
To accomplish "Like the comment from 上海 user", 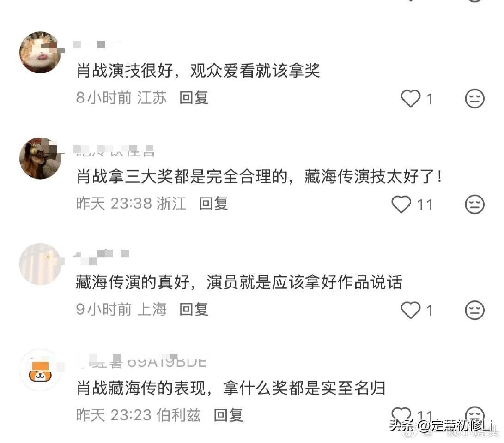I will tap(411, 310).
